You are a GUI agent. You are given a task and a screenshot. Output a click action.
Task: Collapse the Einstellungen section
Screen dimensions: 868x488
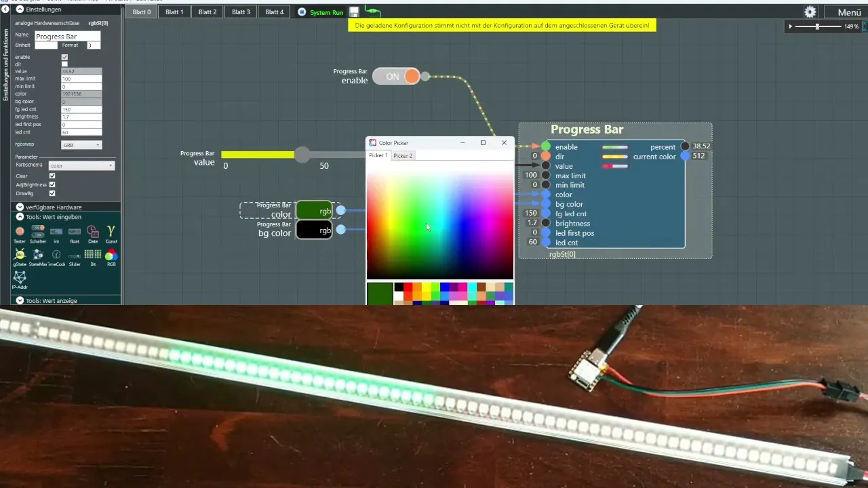click(20, 10)
